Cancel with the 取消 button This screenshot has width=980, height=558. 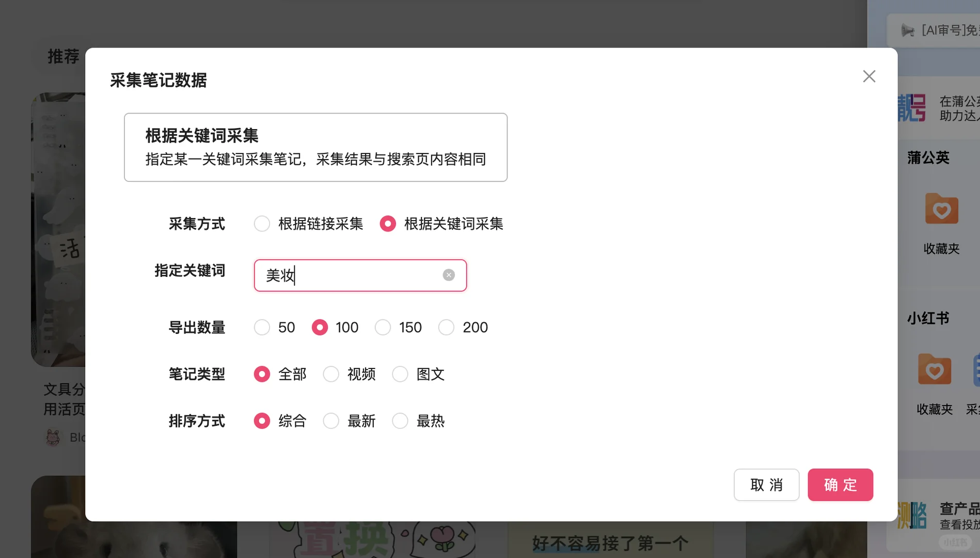[766, 485]
